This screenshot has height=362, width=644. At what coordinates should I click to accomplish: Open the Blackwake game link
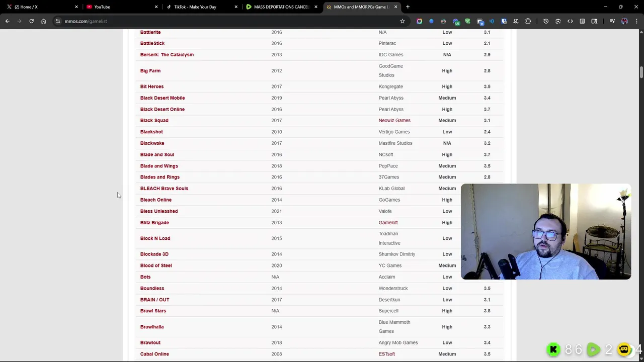[x=152, y=143]
